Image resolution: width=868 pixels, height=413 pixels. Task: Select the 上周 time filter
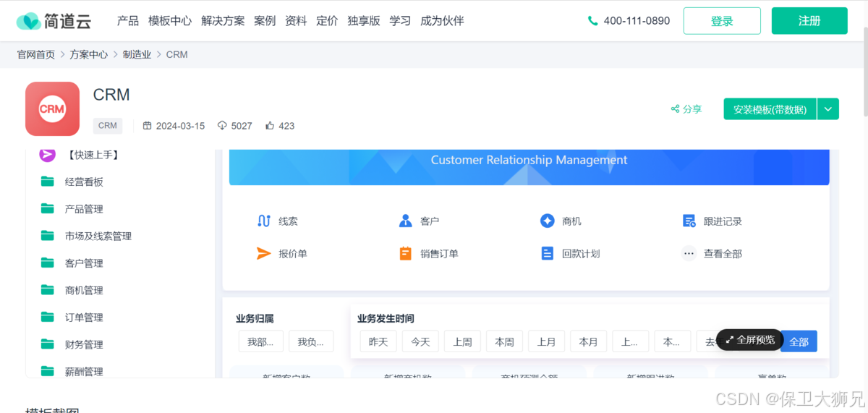click(462, 341)
